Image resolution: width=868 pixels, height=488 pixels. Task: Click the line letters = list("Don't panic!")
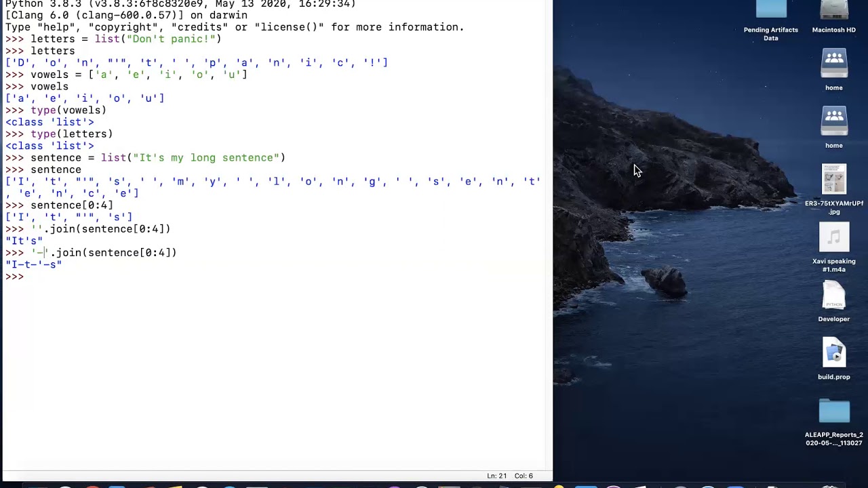click(x=113, y=39)
